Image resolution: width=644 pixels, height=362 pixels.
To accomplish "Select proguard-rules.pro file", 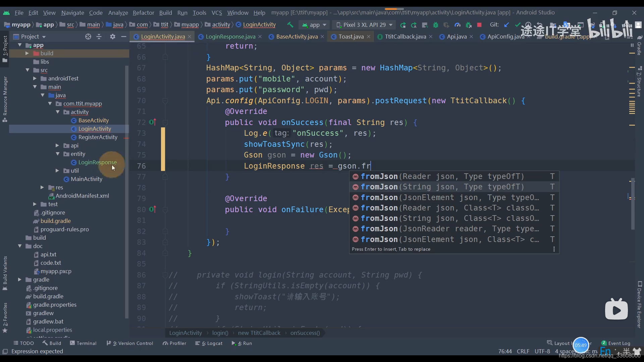I will [64, 229].
